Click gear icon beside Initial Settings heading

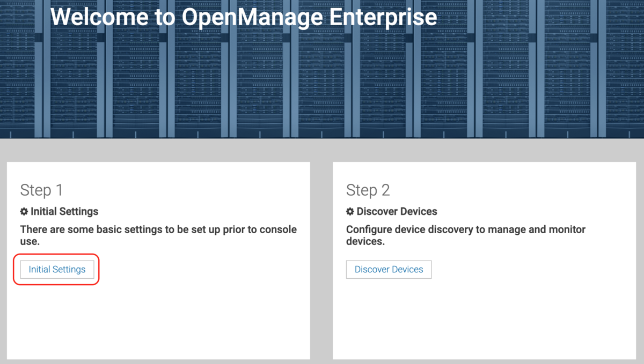pyautogui.click(x=24, y=212)
